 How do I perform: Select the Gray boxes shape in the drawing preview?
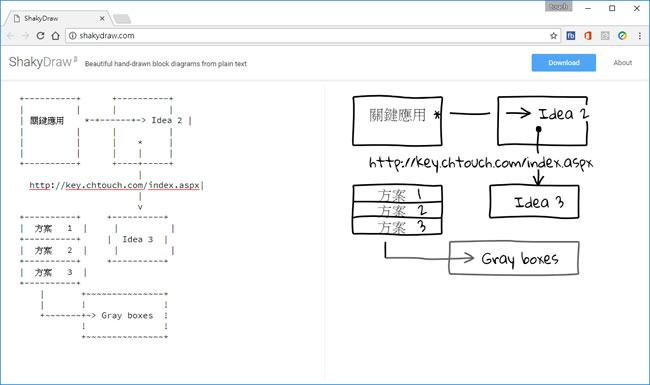514,258
